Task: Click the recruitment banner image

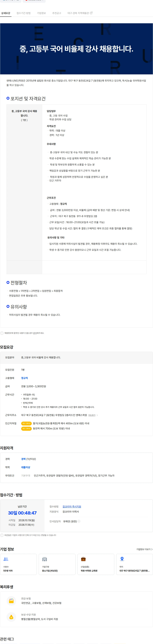Action: 76,49
